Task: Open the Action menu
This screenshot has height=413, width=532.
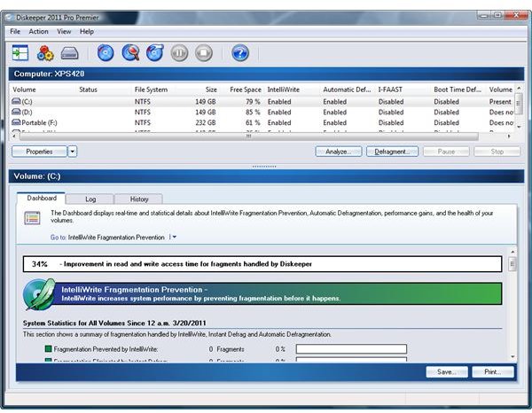Action: pos(38,32)
